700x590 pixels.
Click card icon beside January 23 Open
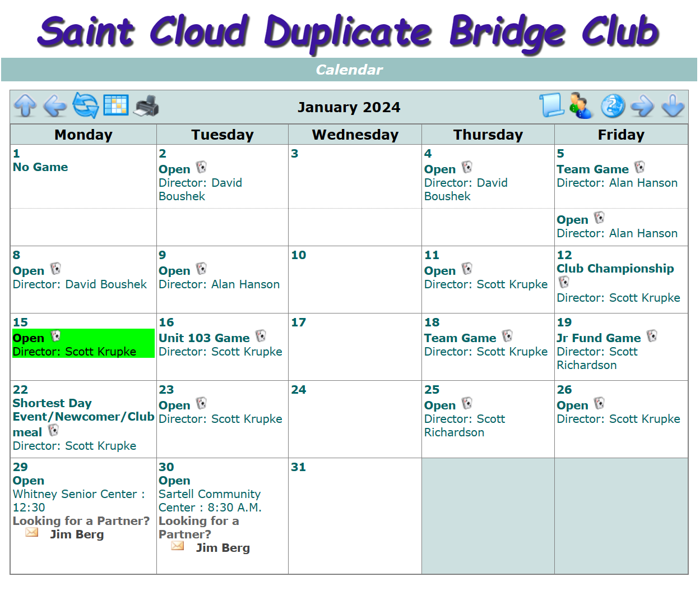point(202,403)
